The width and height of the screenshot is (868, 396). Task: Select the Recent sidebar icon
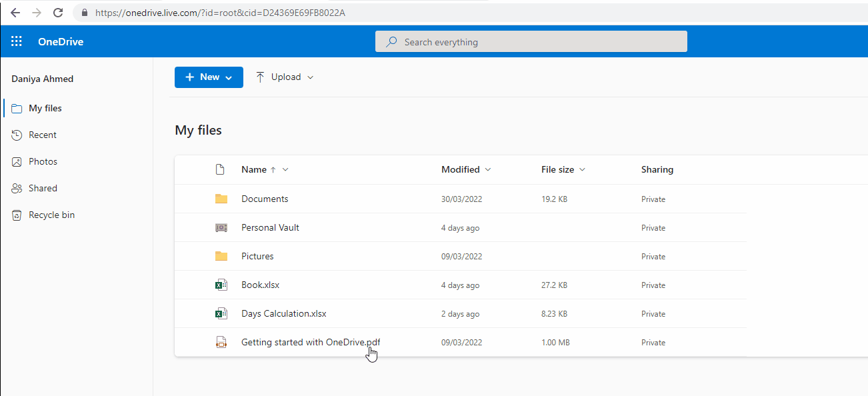click(16, 134)
